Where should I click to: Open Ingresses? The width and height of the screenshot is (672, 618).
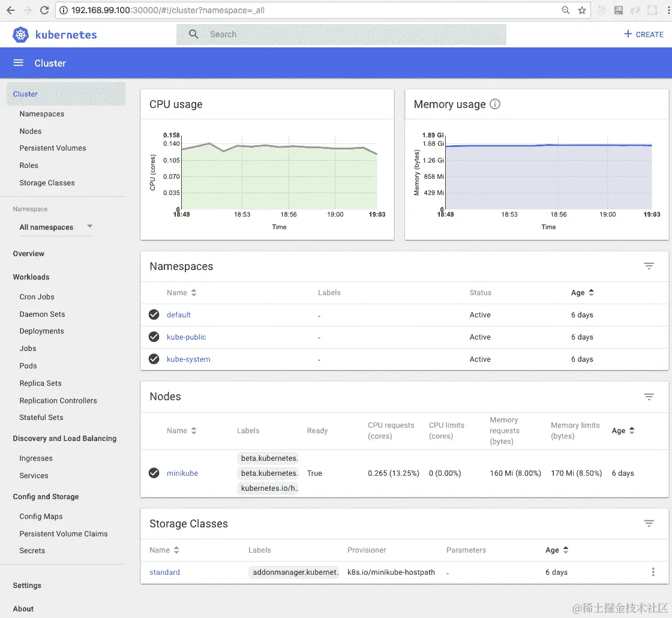(x=36, y=458)
